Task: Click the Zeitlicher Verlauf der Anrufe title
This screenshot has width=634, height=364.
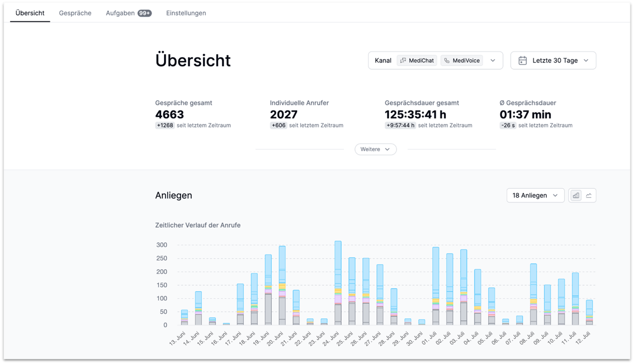Action: coord(198,225)
